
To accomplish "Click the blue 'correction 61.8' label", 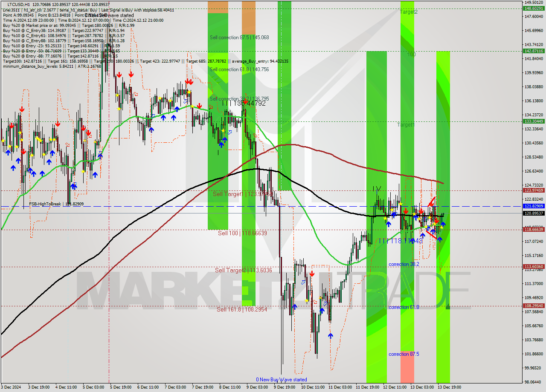I will point(404,307).
